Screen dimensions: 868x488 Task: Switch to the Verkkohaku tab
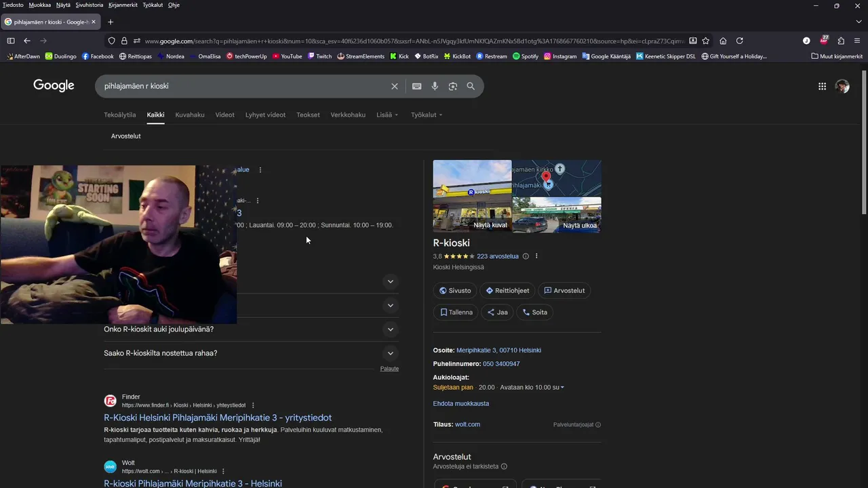[348, 115]
